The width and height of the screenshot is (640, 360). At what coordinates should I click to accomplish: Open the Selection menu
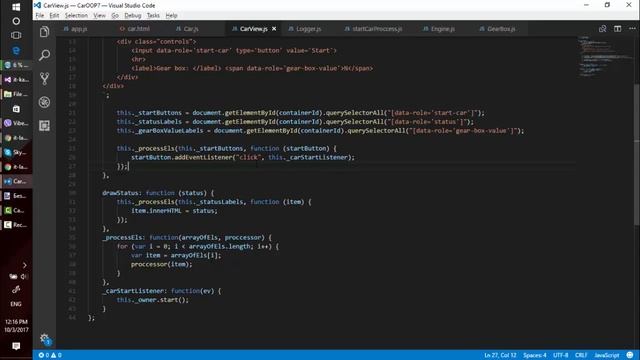(76, 16)
